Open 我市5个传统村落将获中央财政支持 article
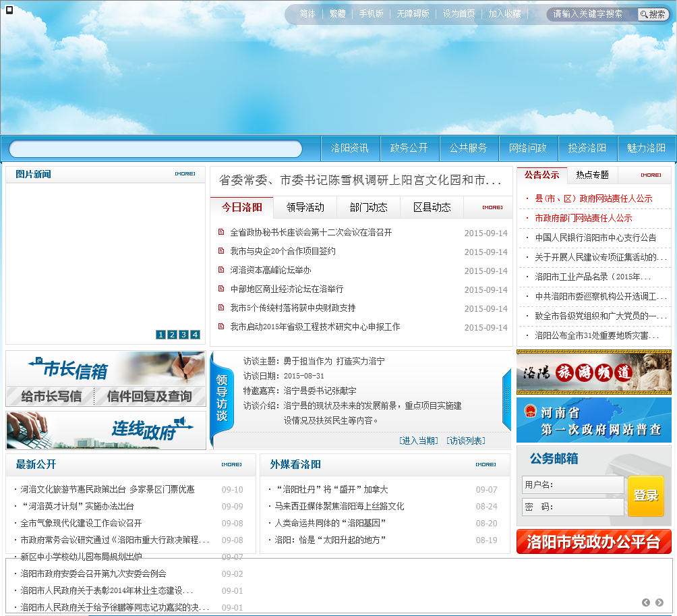The width and height of the screenshot is (677, 616). 293,308
